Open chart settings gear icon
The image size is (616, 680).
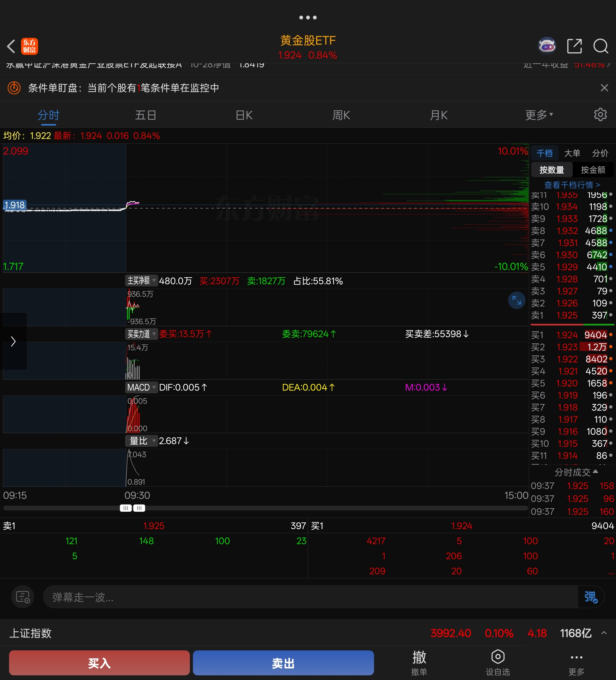pos(600,115)
